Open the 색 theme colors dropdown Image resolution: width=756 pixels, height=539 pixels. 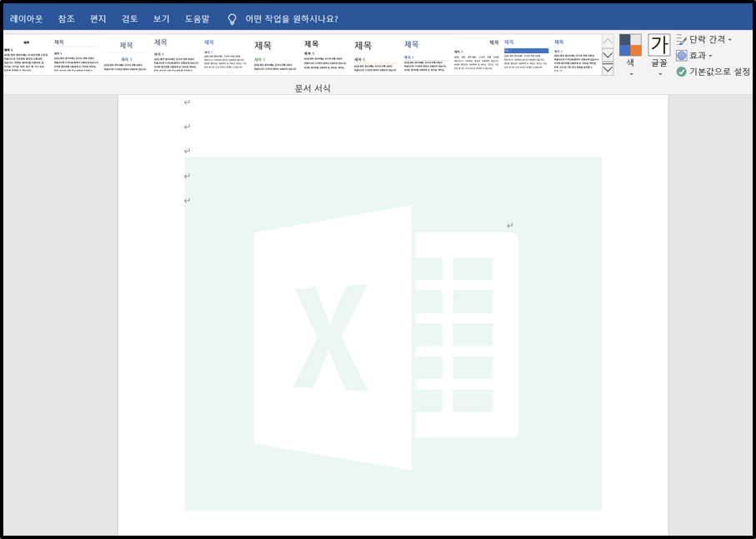[x=630, y=55]
